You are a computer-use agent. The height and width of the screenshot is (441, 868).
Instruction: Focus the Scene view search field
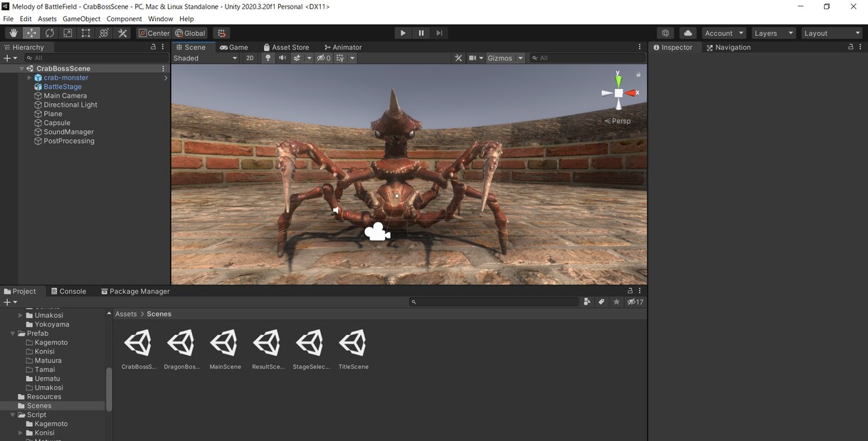tap(587, 58)
